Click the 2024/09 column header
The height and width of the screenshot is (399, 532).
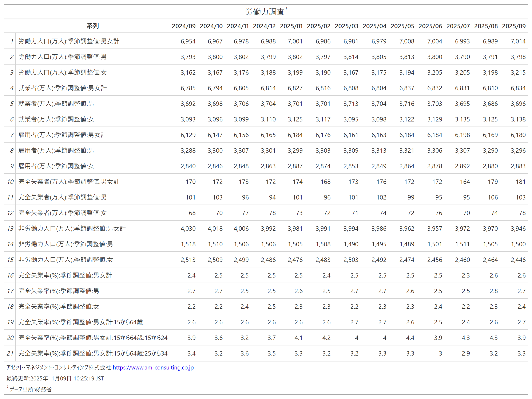(x=183, y=26)
